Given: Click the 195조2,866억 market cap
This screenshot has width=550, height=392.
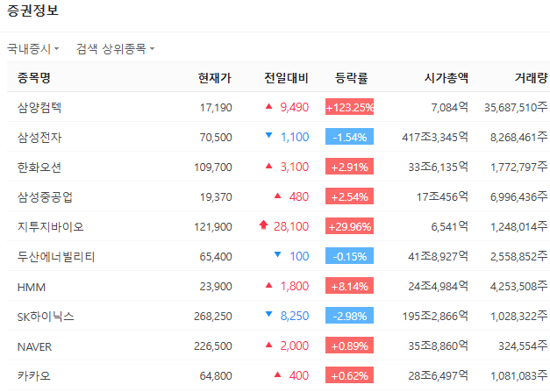Looking at the screenshot, I should pyautogui.click(x=435, y=316).
